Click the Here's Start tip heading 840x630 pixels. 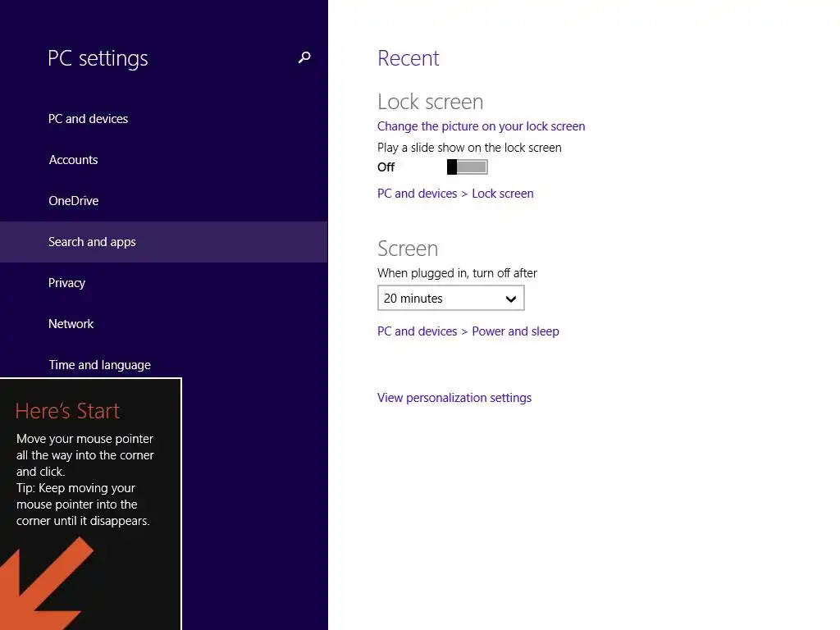(67, 411)
